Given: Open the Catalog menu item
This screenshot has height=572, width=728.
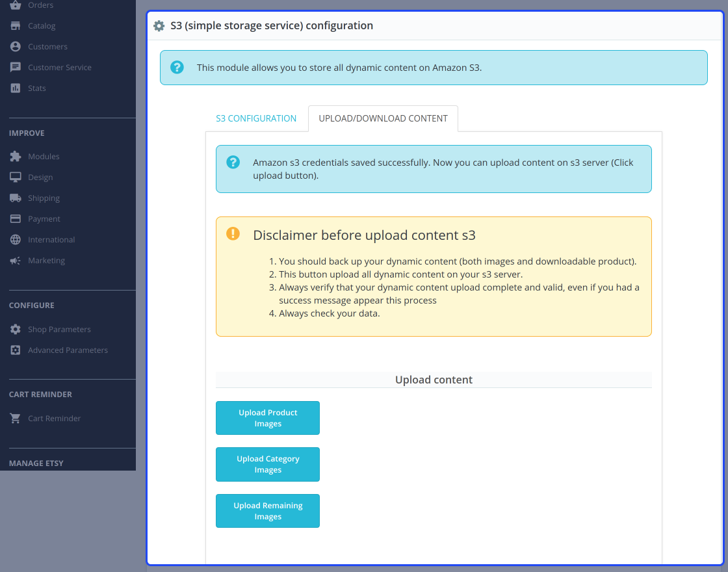Looking at the screenshot, I should click(x=42, y=26).
